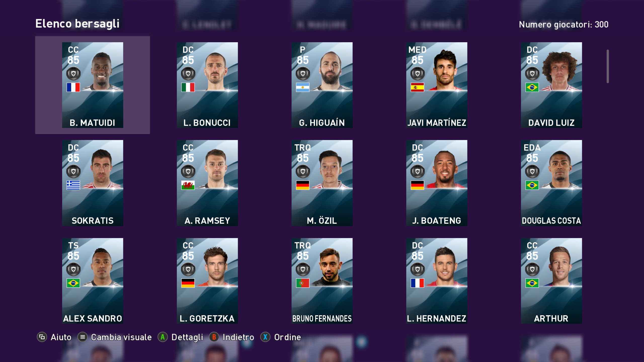Open the J. Boateng player card
This screenshot has width=644, height=362.
pyautogui.click(x=437, y=183)
